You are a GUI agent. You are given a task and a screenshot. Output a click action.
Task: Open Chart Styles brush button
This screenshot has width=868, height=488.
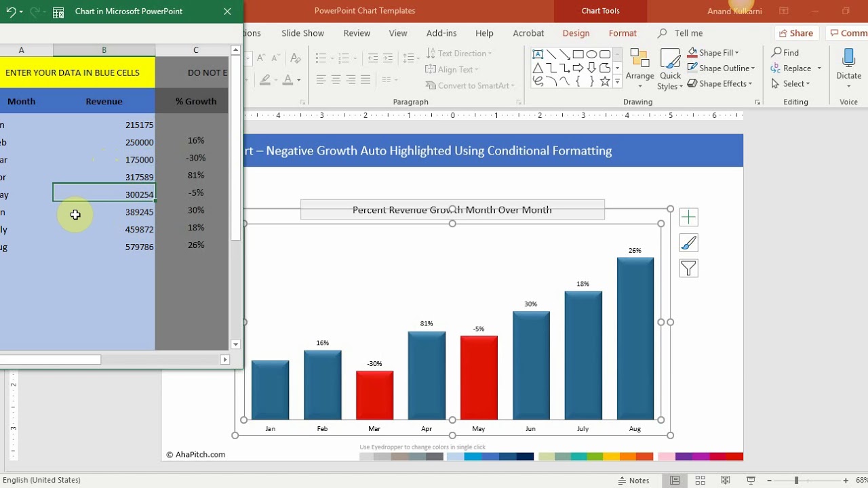tap(688, 243)
